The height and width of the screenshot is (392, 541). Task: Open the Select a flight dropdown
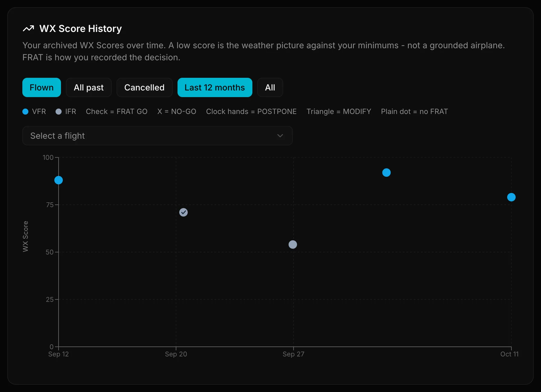coord(157,136)
